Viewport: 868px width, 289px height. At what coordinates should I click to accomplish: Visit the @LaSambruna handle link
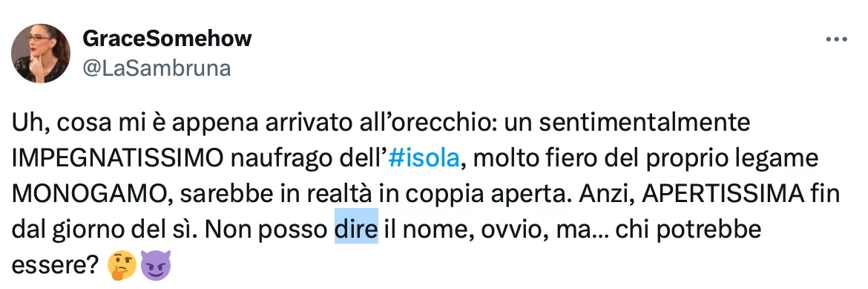tap(157, 68)
